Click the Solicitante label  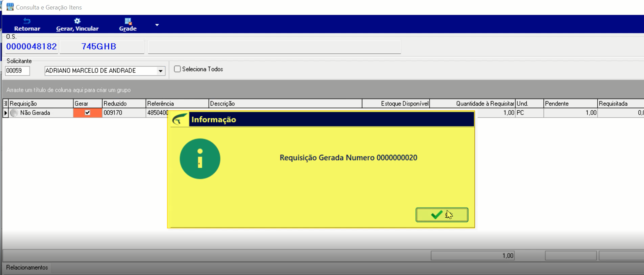pos(19,61)
